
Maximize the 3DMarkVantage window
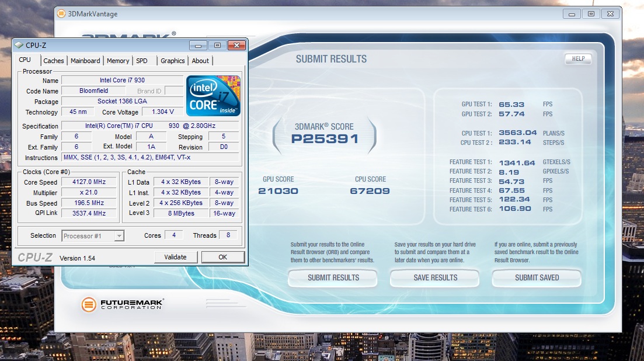coord(591,13)
